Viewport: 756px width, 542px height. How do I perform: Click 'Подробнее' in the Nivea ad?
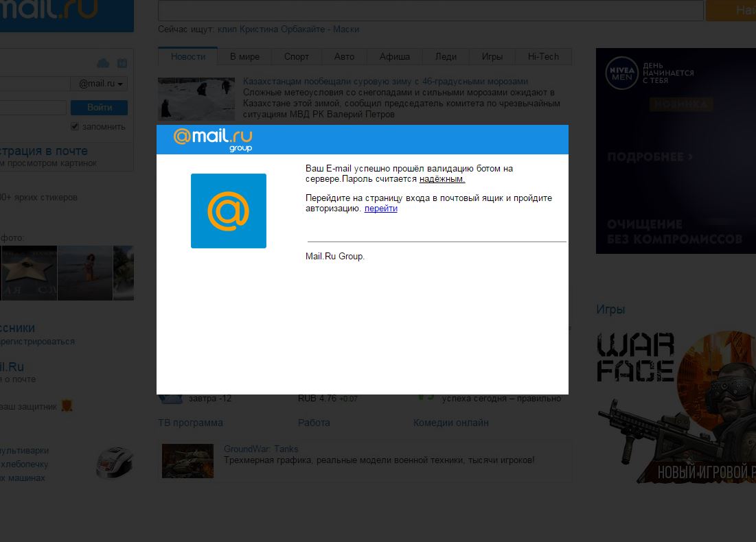click(x=650, y=157)
